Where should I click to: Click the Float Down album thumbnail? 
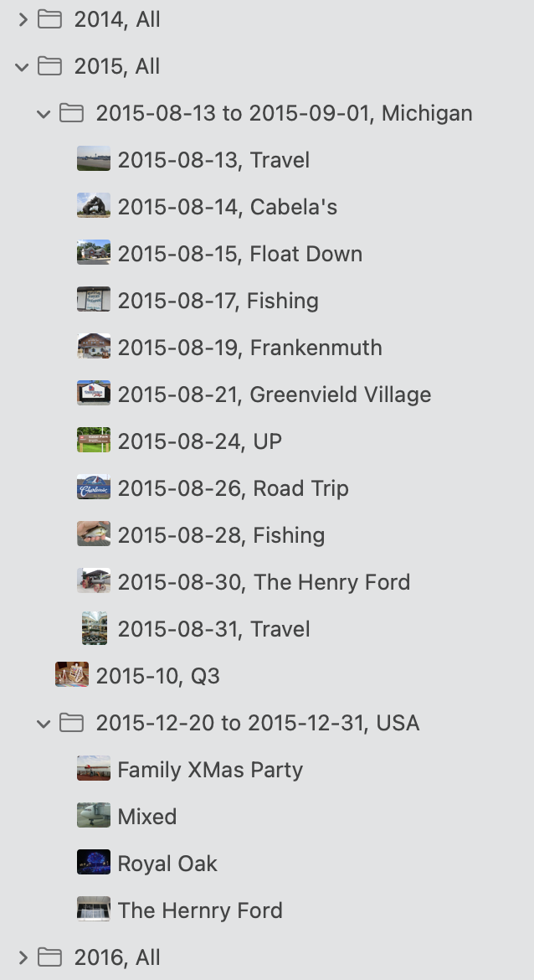point(94,254)
